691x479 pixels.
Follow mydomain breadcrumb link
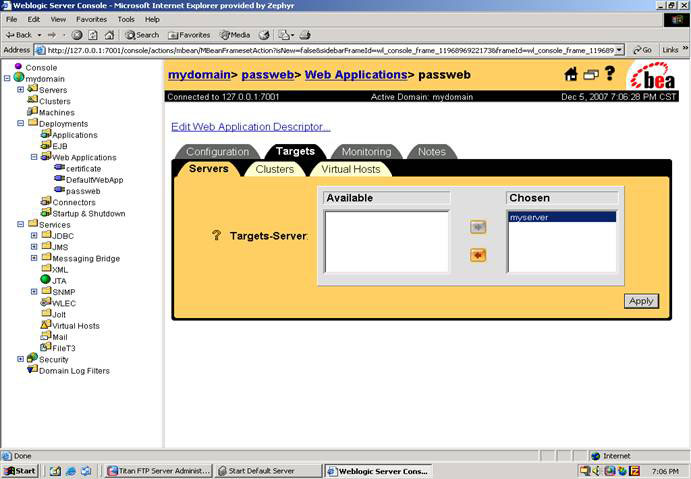point(199,75)
